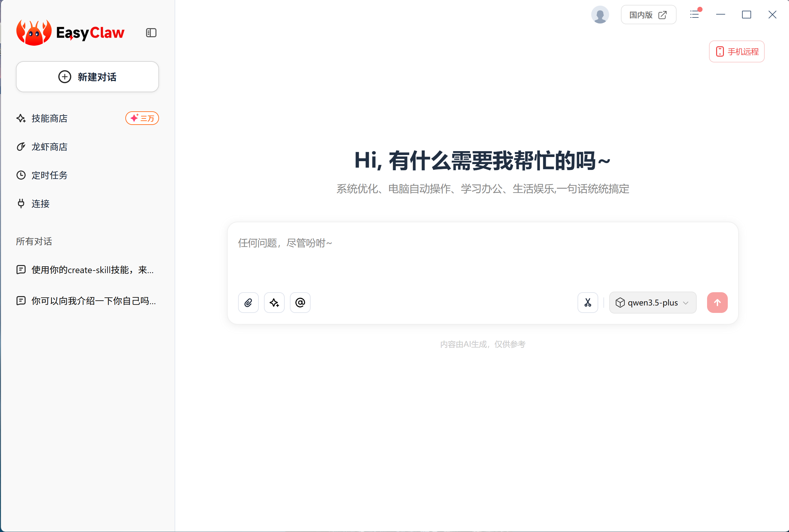Click the scissors screenshot icon
The width and height of the screenshot is (789, 532).
588,302
